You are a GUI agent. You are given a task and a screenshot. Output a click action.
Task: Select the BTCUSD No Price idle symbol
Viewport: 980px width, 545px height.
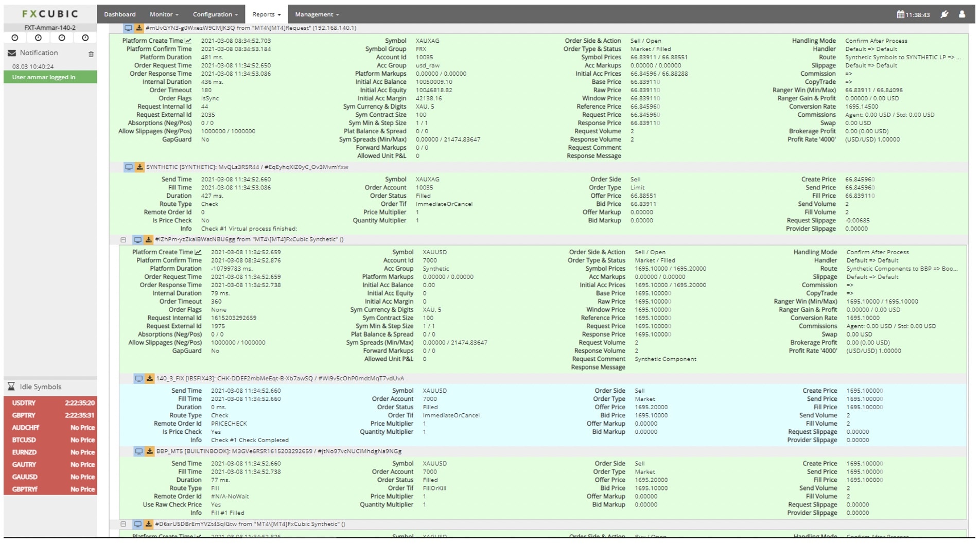pyautogui.click(x=50, y=440)
